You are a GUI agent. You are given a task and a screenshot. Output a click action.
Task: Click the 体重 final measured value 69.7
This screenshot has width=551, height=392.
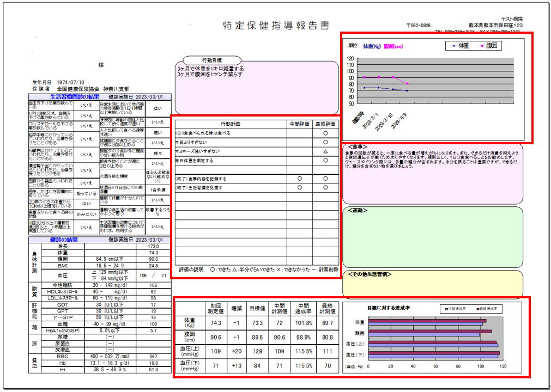pos(326,323)
